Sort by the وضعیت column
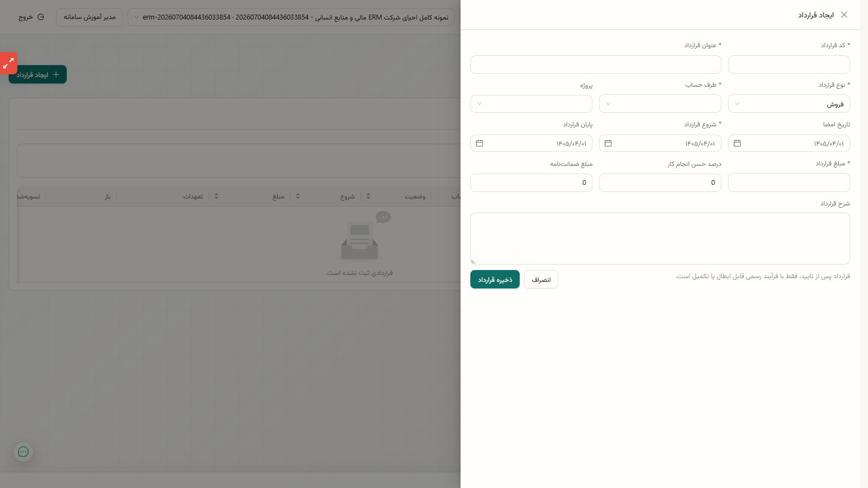The height and width of the screenshot is (488, 868). 368,196
